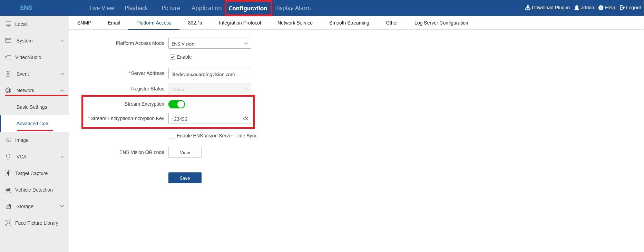Click the admin user icon
644x252 pixels.
(576, 8)
